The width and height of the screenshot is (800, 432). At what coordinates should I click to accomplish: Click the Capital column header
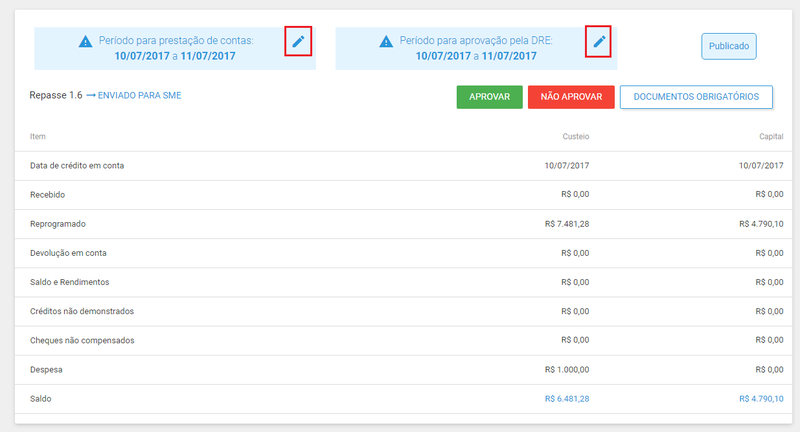click(771, 137)
